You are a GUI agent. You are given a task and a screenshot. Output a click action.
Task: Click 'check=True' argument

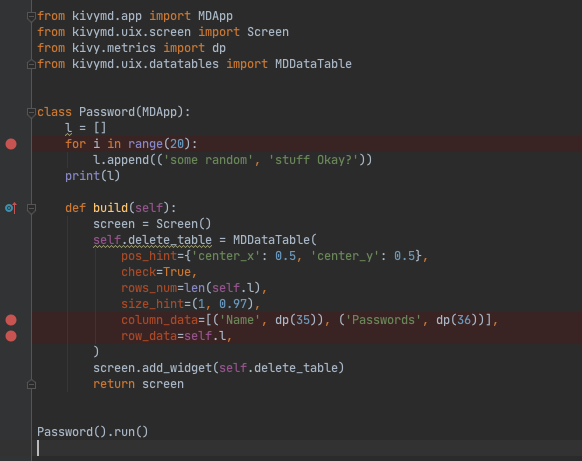156,272
